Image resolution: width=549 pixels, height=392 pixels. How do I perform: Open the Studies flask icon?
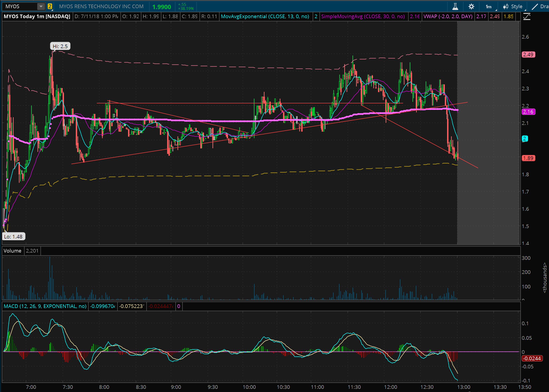pyautogui.click(x=455, y=7)
